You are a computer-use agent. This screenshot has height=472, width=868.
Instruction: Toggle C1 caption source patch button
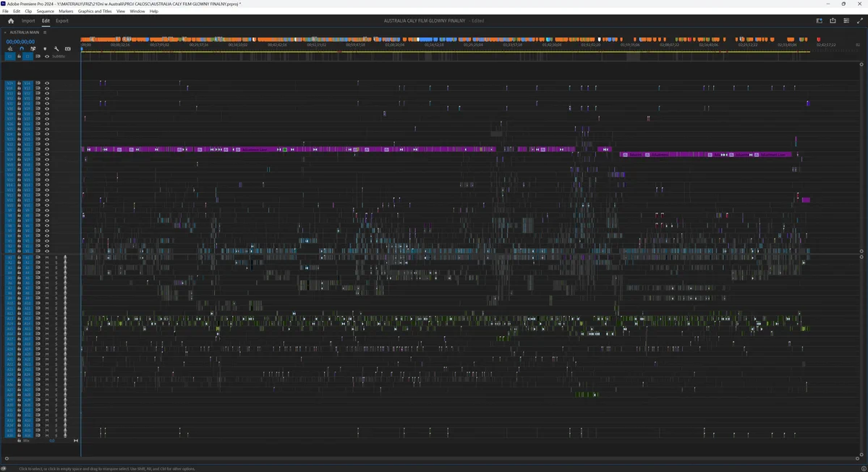click(x=9, y=56)
